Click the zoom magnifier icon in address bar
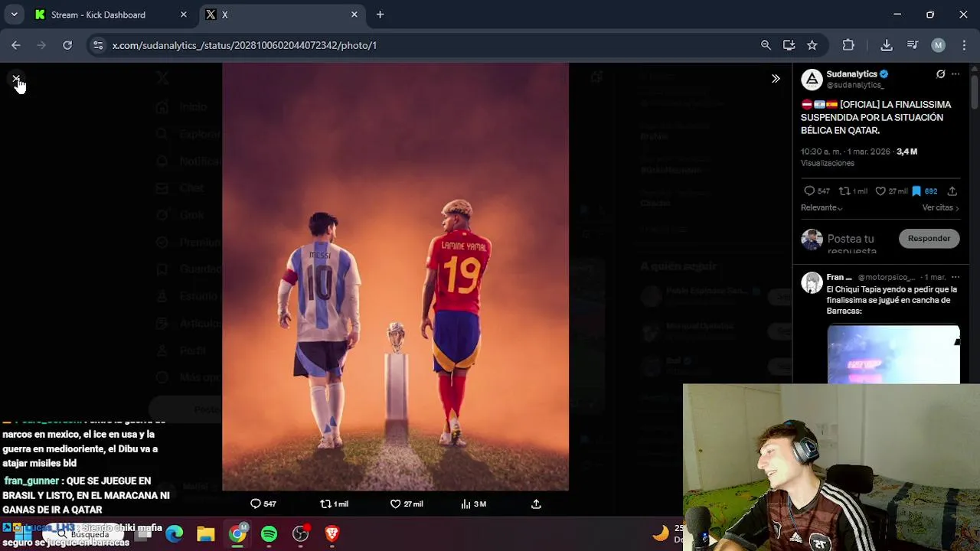 pos(766,45)
